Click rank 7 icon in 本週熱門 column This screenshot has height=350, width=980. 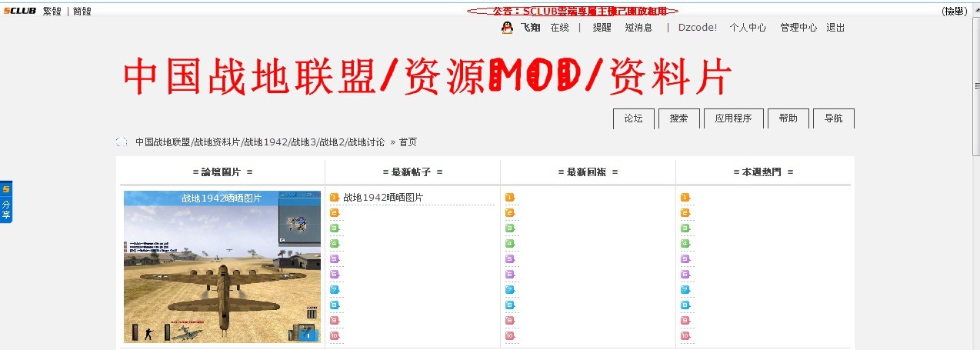pos(685,290)
